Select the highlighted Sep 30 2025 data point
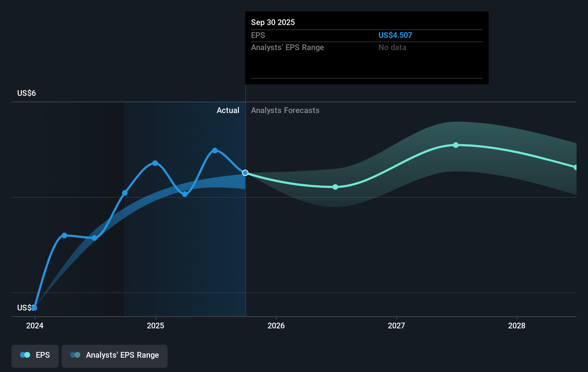Screen dimensions: 588x372 pyautogui.click(x=245, y=173)
